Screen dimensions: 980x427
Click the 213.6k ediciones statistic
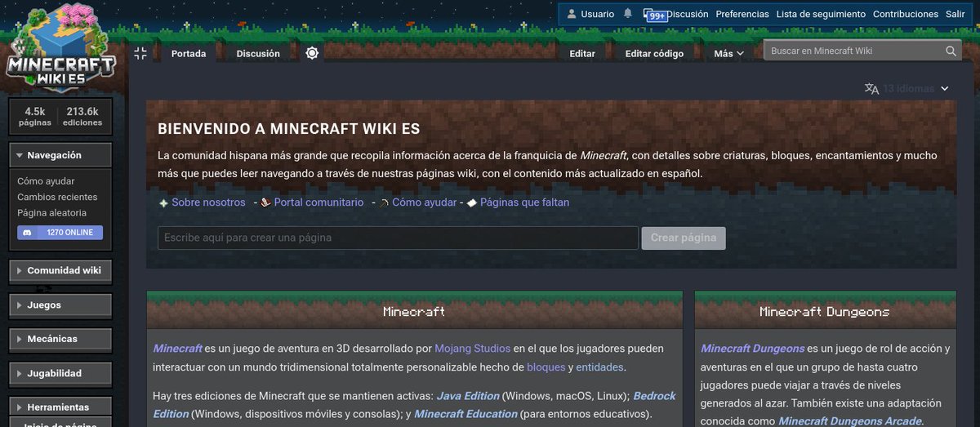[x=82, y=116]
